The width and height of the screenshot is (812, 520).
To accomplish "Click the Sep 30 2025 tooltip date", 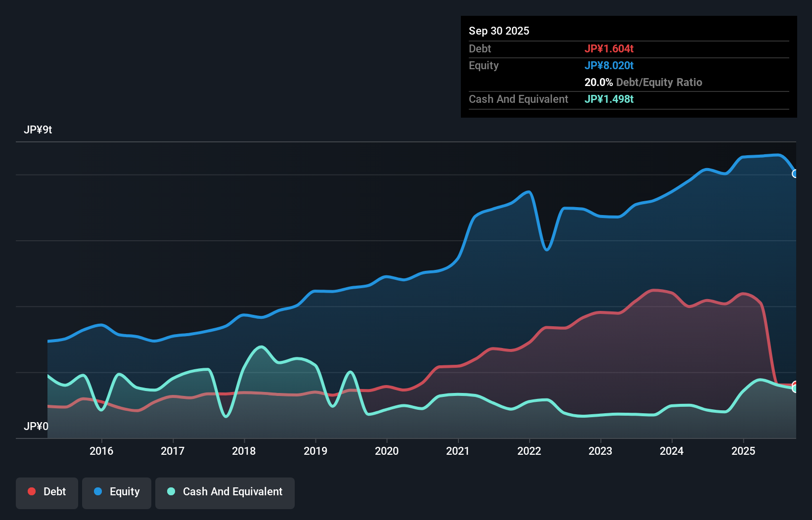I will coord(499,31).
